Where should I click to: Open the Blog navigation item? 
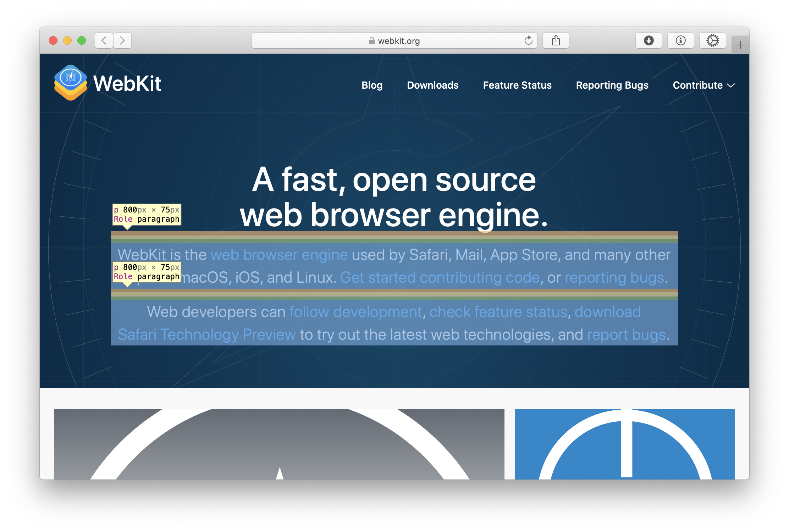click(x=372, y=85)
